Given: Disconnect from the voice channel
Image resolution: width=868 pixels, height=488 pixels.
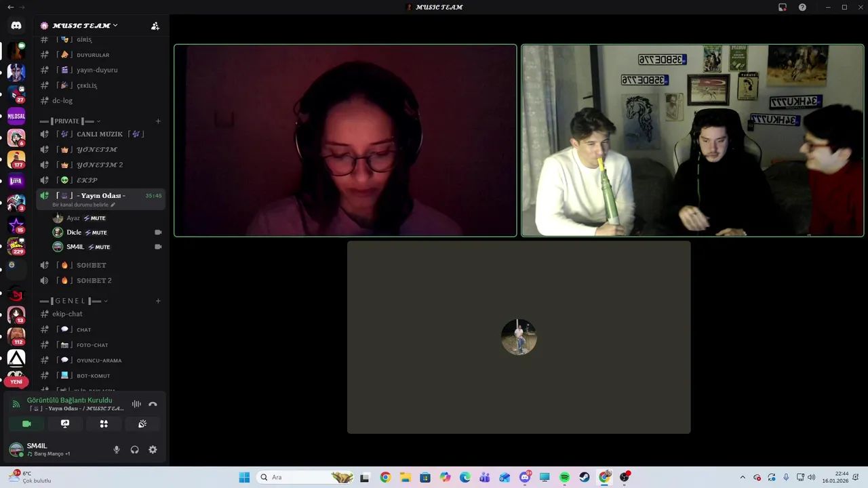Looking at the screenshot, I should 153,404.
